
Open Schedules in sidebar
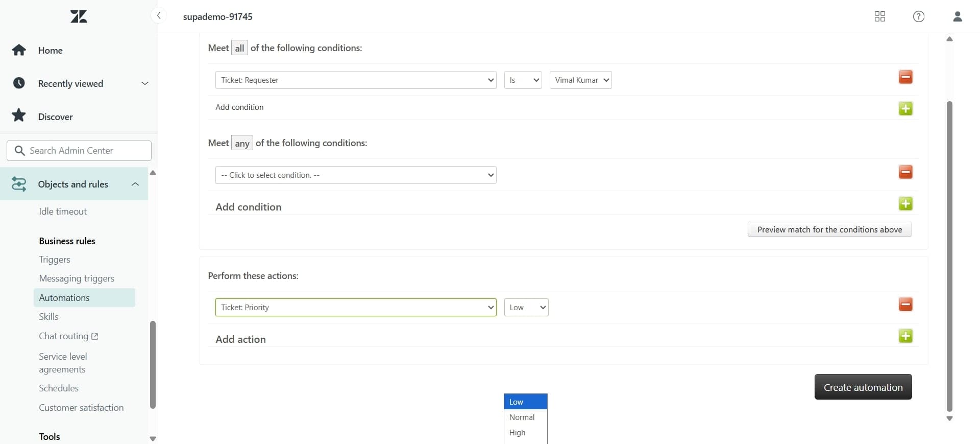(59, 388)
